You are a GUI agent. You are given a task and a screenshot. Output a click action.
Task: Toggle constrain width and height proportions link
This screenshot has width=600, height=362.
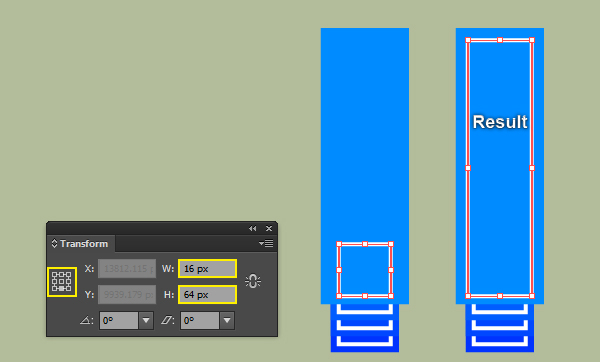coord(253,281)
